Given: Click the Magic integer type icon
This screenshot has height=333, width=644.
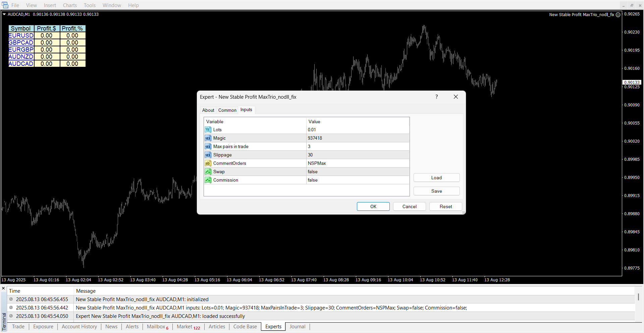Looking at the screenshot, I should [x=208, y=138].
